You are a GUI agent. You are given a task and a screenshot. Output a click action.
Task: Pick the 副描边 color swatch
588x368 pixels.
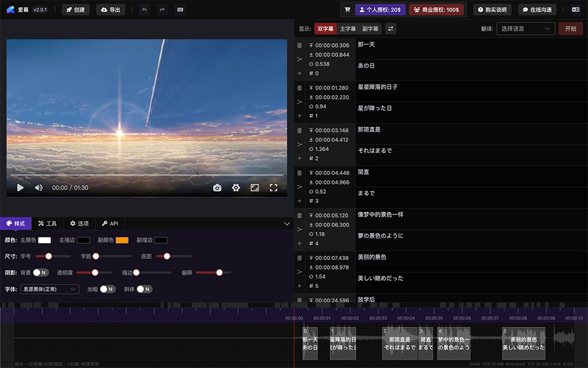[161, 240]
